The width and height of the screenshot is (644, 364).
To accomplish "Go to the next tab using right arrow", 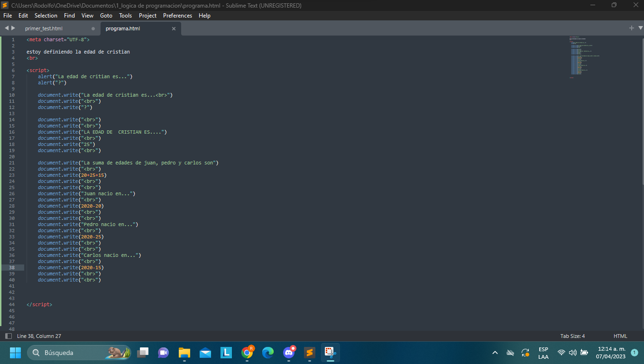I will pyautogui.click(x=13, y=28).
